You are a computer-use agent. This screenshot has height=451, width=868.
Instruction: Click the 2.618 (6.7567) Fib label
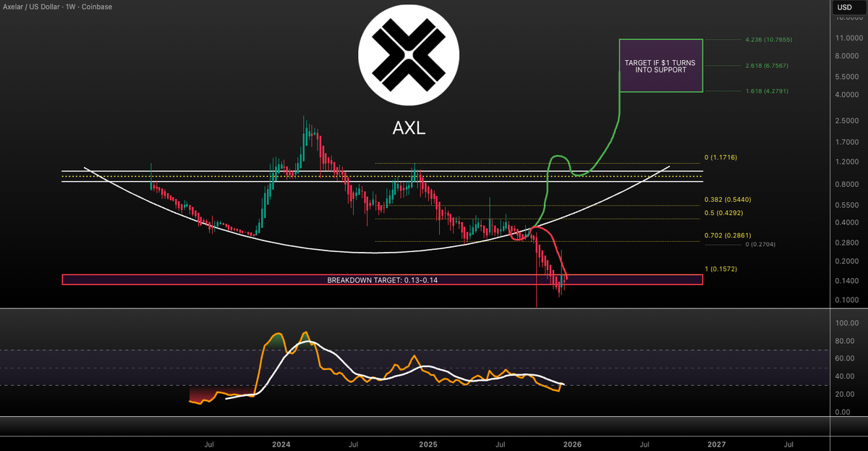pyautogui.click(x=765, y=66)
